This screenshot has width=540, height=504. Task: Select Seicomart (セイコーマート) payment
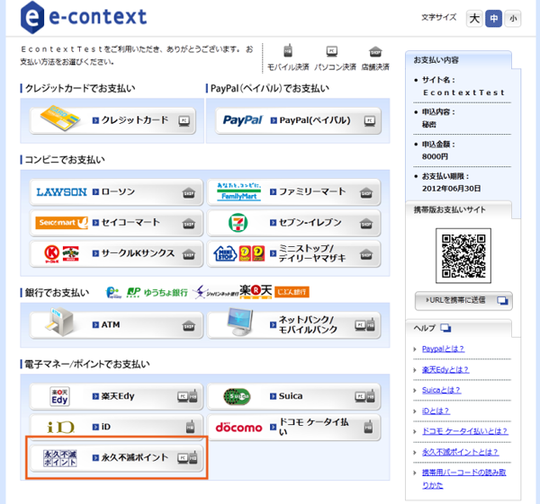pos(116,223)
